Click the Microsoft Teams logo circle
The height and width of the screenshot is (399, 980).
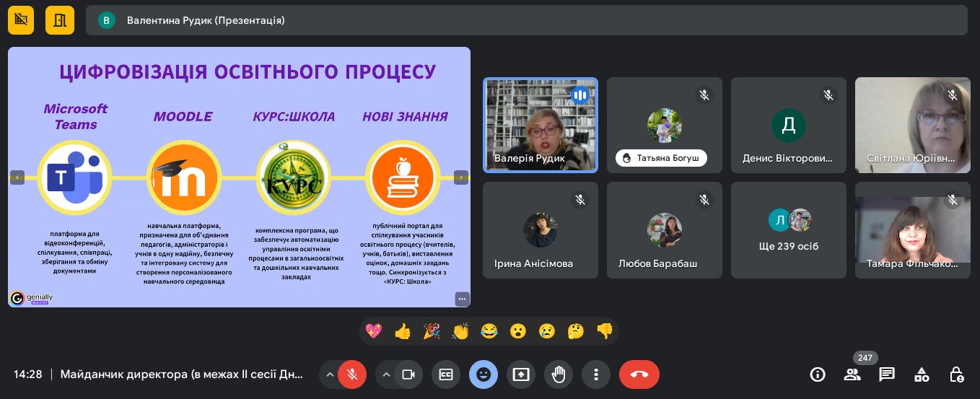74,177
